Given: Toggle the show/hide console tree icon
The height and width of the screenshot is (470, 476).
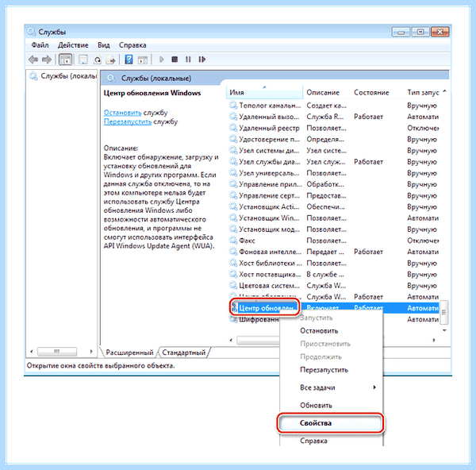Looking at the screenshot, I should coord(65,60).
